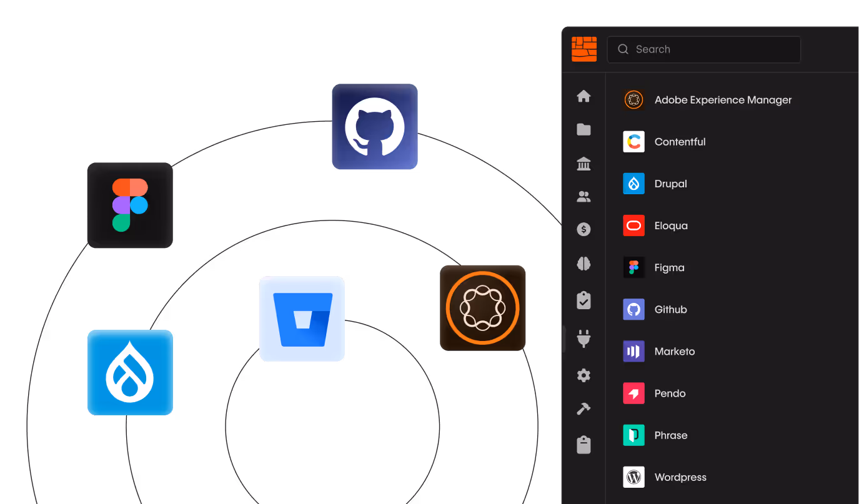Click the Wordpress list icon

633,477
